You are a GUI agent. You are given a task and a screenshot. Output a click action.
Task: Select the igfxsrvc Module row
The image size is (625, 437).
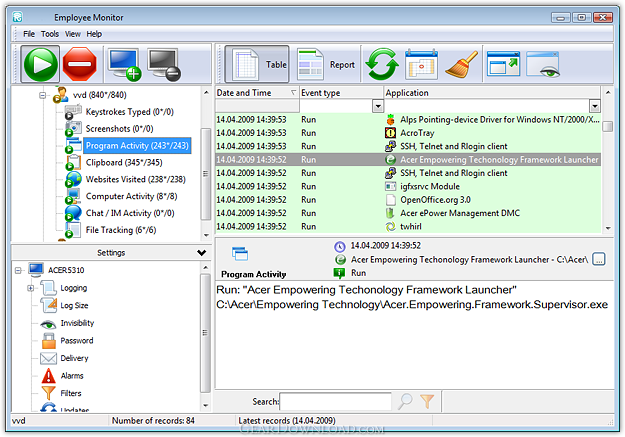408,186
